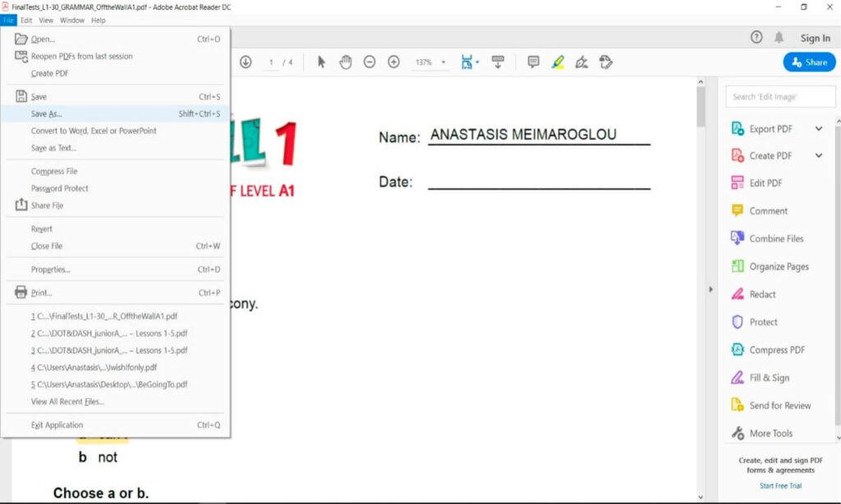The height and width of the screenshot is (504, 841).
Task: Expand the Export PDF tool options
Action: 819,129
